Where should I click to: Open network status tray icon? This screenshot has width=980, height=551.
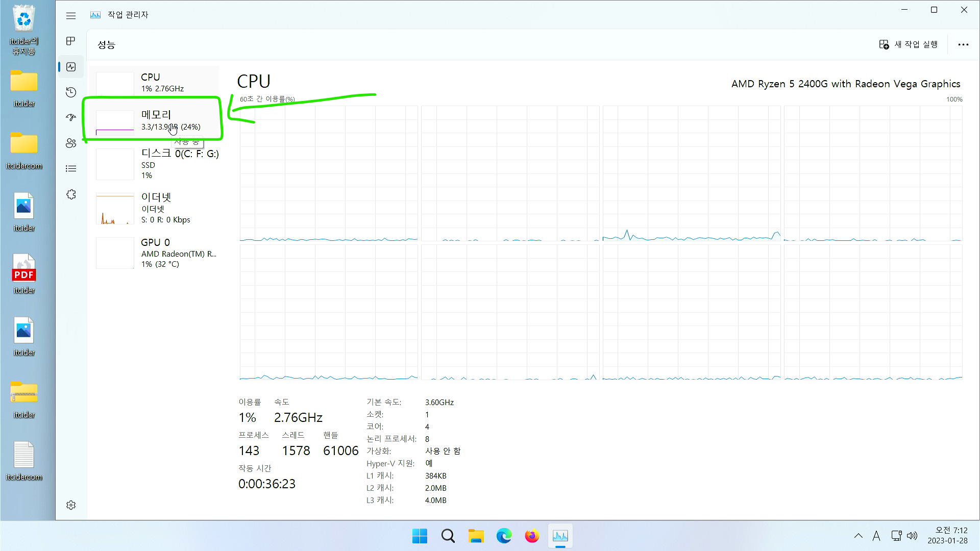[896, 536]
